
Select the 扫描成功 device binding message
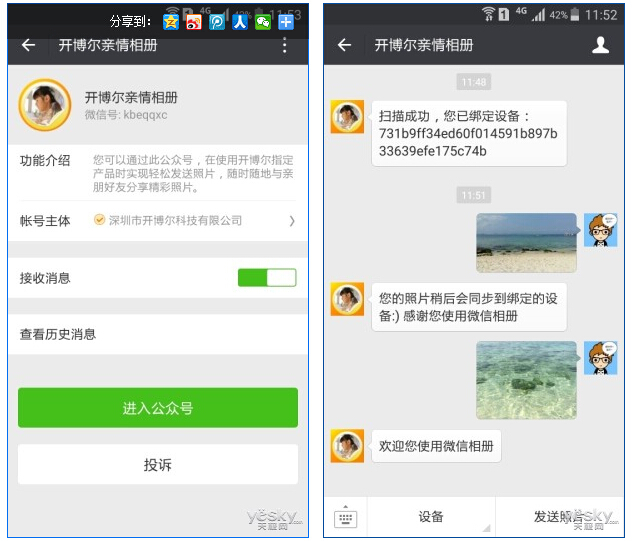(469, 133)
